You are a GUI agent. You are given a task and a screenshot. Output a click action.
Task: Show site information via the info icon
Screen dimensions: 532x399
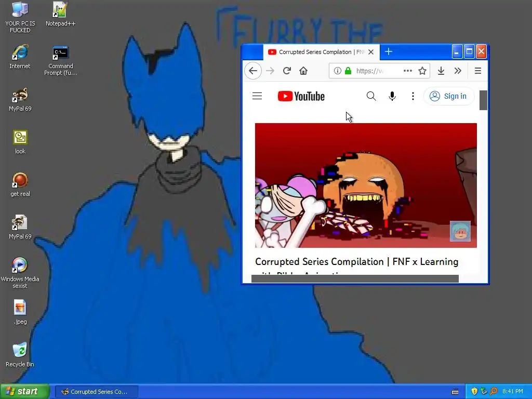pyautogui.click(x=337, y=71)
